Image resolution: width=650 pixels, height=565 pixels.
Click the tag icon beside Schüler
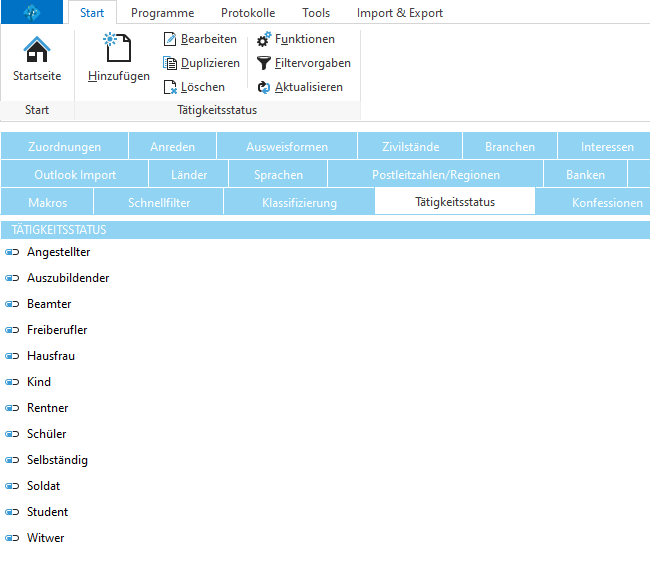coord(12,434)
